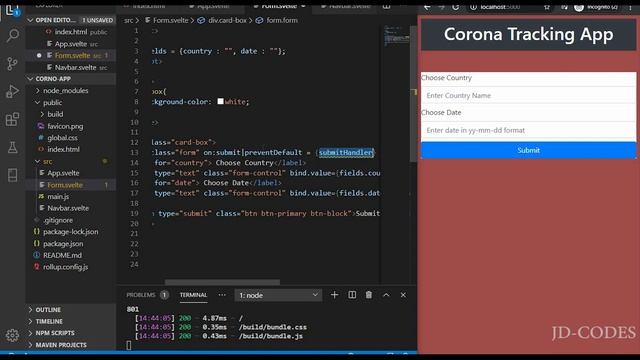
Task: Open the Run and Debug view
Action: [x=13, y=91]
